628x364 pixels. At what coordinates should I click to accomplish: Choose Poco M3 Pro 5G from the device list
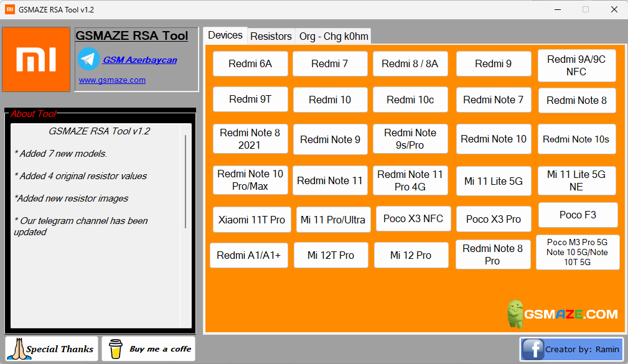point(578,252)
